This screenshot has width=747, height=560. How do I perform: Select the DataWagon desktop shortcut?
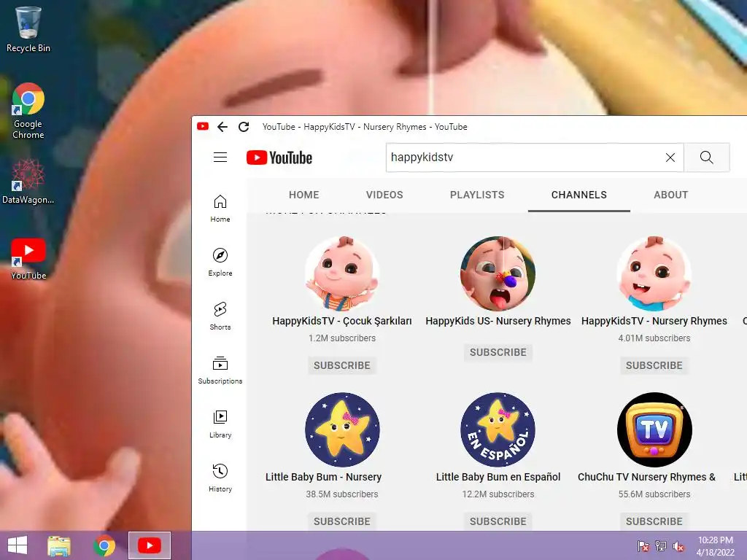coord(28,182)
